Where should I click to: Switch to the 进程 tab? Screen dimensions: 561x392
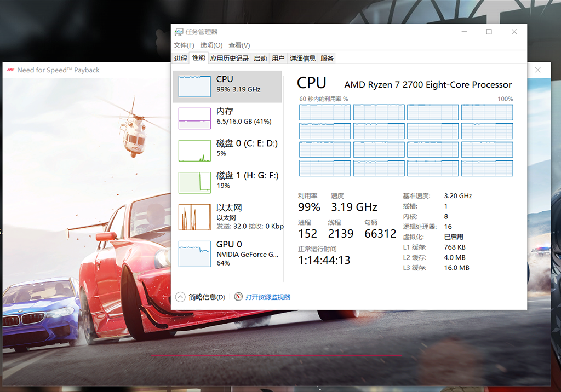coord(180,58)
